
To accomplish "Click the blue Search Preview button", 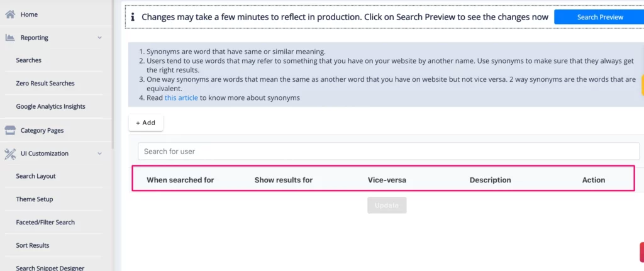I will click(x=600, y=17).
